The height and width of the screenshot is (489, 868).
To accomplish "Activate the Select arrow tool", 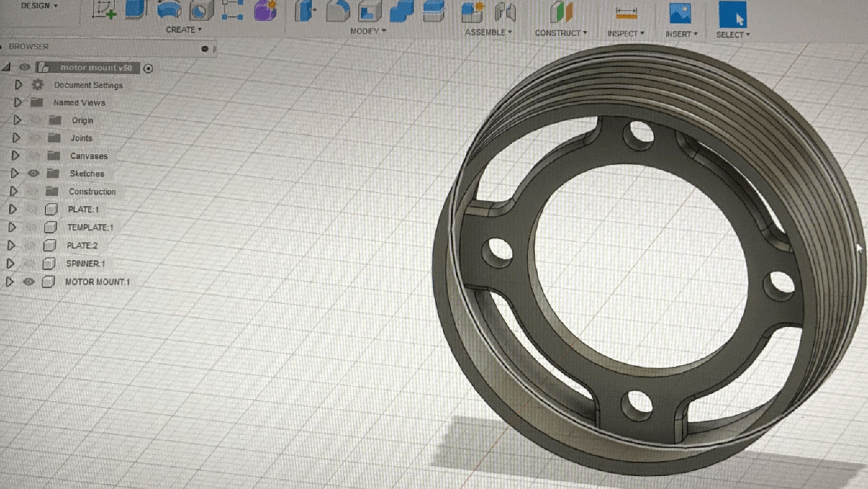I will click(733, 14).
